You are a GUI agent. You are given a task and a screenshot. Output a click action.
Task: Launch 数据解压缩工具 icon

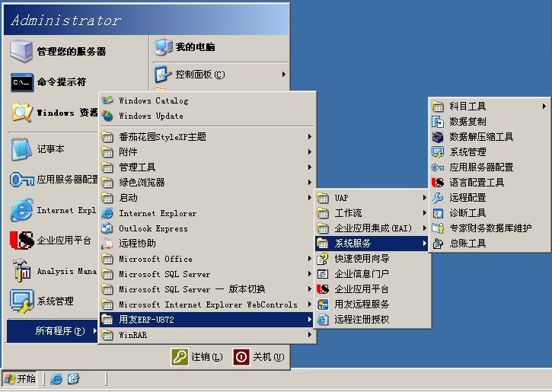438,137
